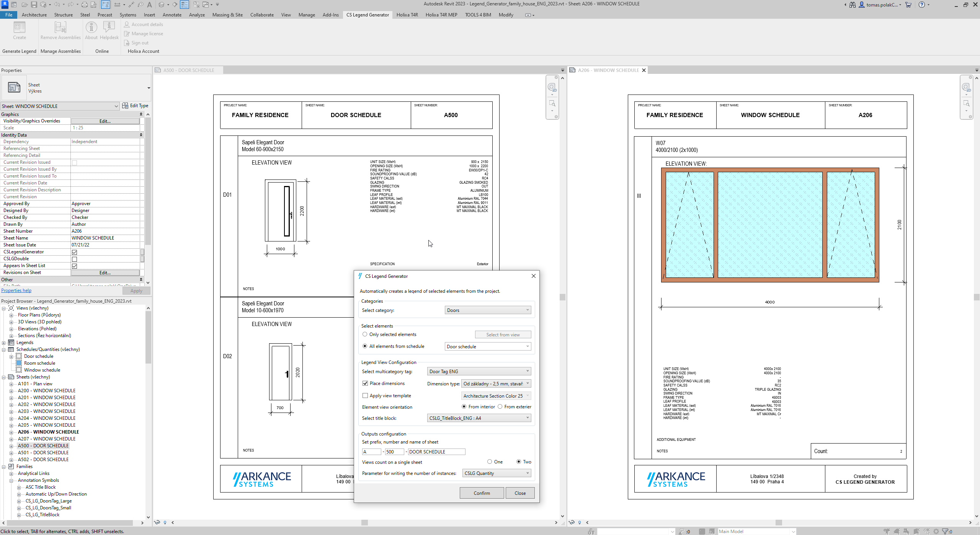Click the Create legend ribbon icon
Screen dimensions: 980x535
pyautogui.click(x=20, y=28)
